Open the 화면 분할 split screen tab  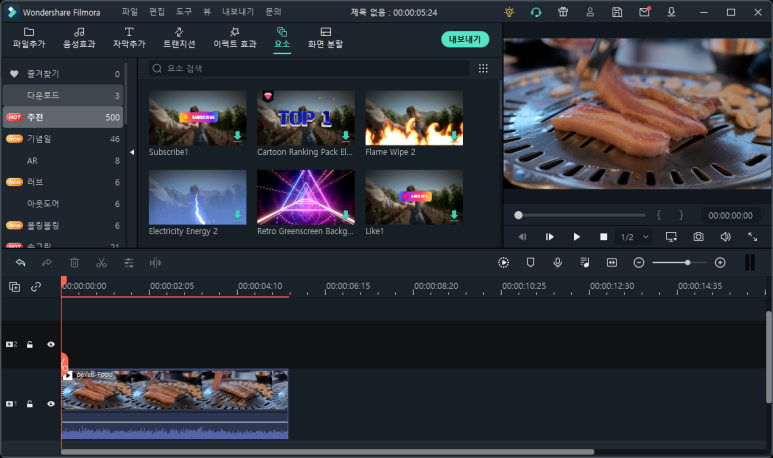(x=325, y=38)
